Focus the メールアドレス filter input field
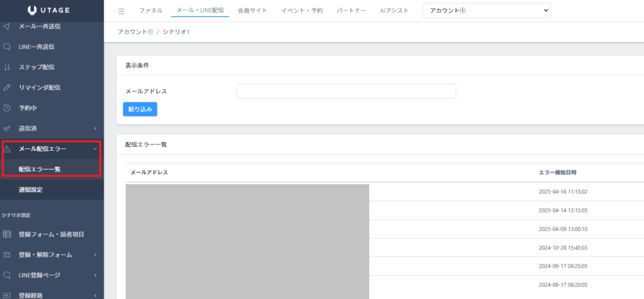The width and height of the screenshot is (644, 299). pos(347,91)
